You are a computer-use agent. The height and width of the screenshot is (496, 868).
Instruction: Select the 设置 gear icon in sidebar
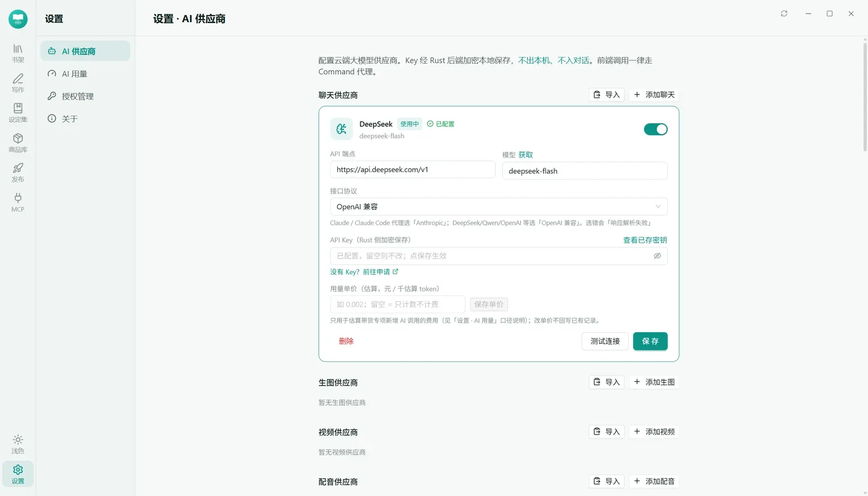coord(18,474)
